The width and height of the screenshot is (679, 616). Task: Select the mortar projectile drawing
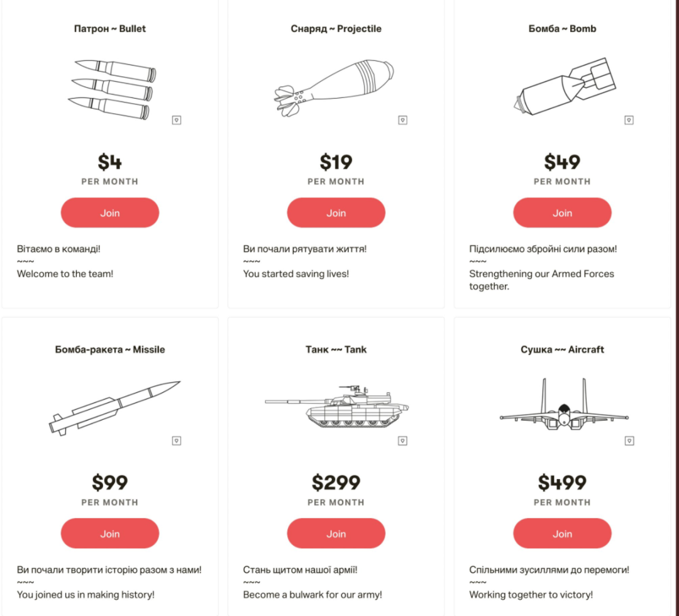coord(334,88)
